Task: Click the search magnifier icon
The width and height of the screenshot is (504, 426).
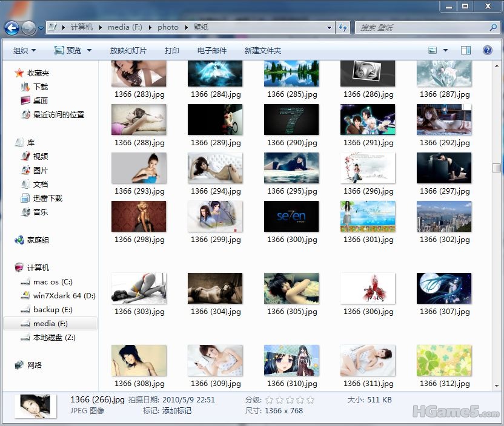Action: tap(493, 27)
